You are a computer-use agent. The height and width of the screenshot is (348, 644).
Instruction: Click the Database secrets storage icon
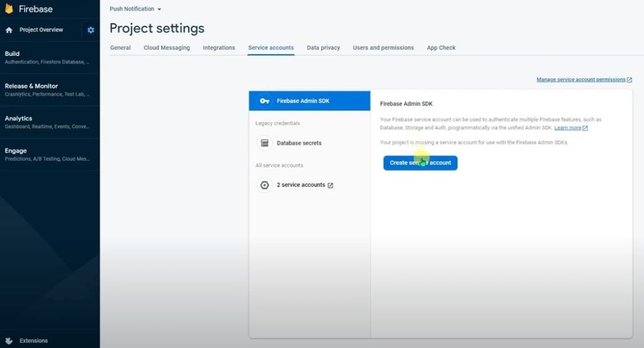point(265,143)
